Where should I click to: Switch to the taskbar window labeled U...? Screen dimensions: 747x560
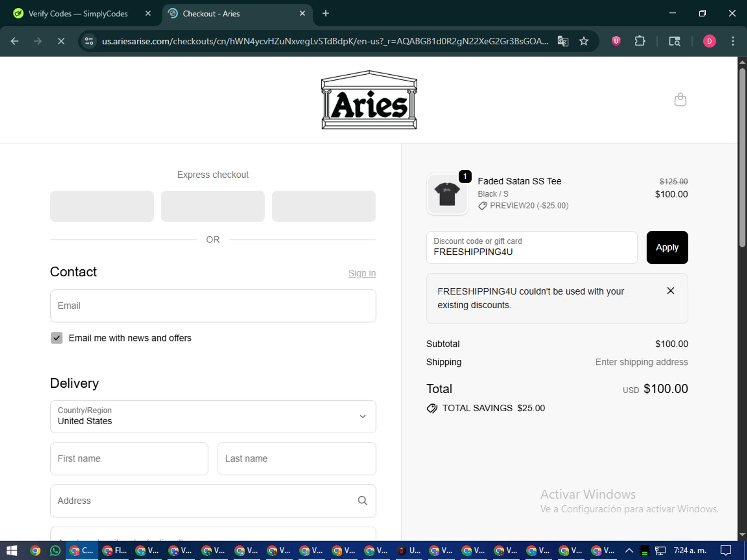click(x=409, y=551)
